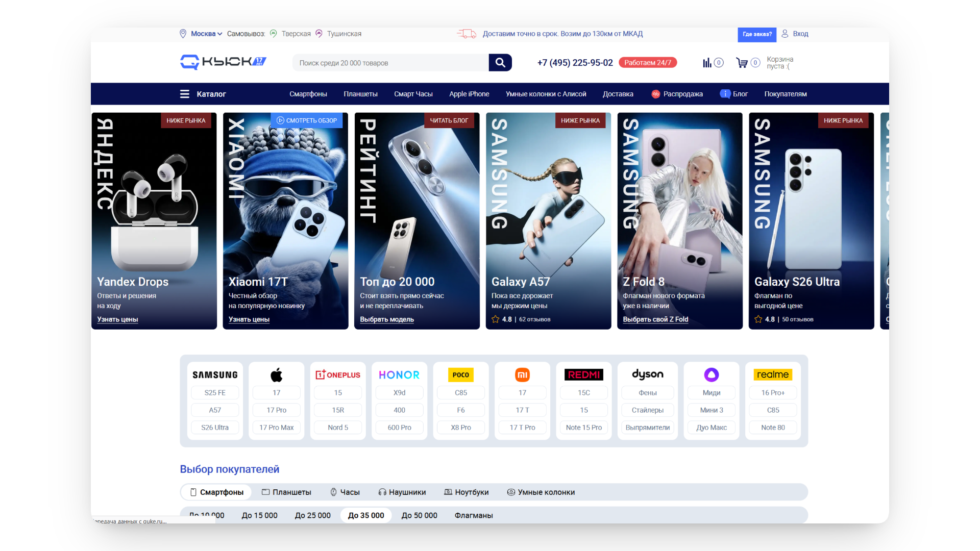Viewport: 980px width, 551px height.
Task: Select Samsung S26 Ultra model chip
Action: (x=215, y=428)
